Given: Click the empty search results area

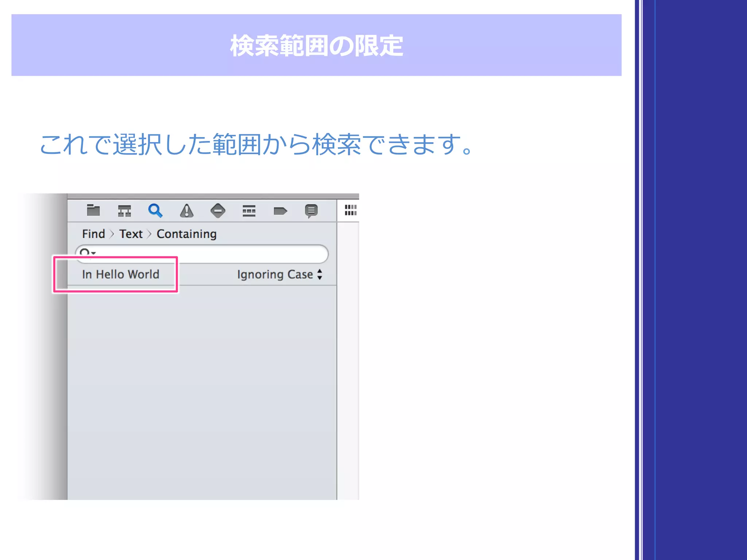Looking at the screenshot, I should [202, 390].
